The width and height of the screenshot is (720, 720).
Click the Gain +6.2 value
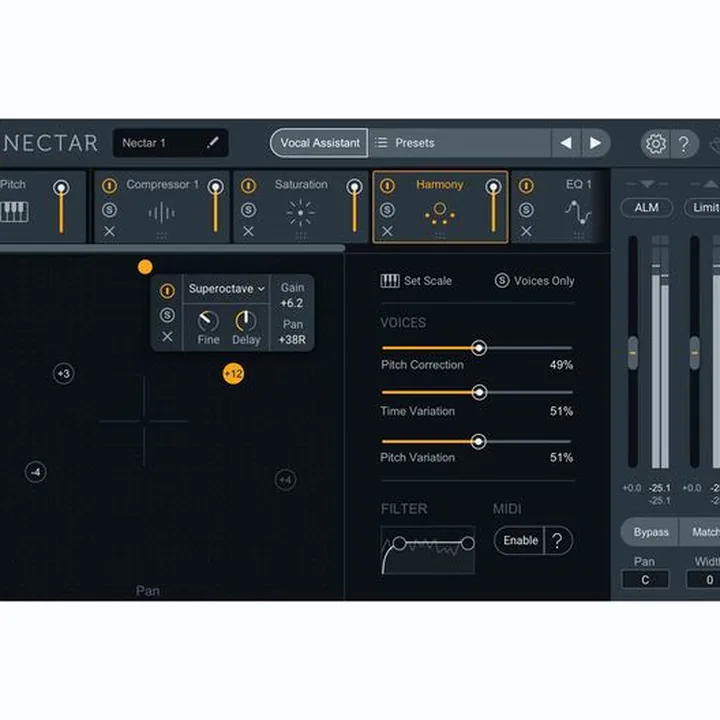292,303
